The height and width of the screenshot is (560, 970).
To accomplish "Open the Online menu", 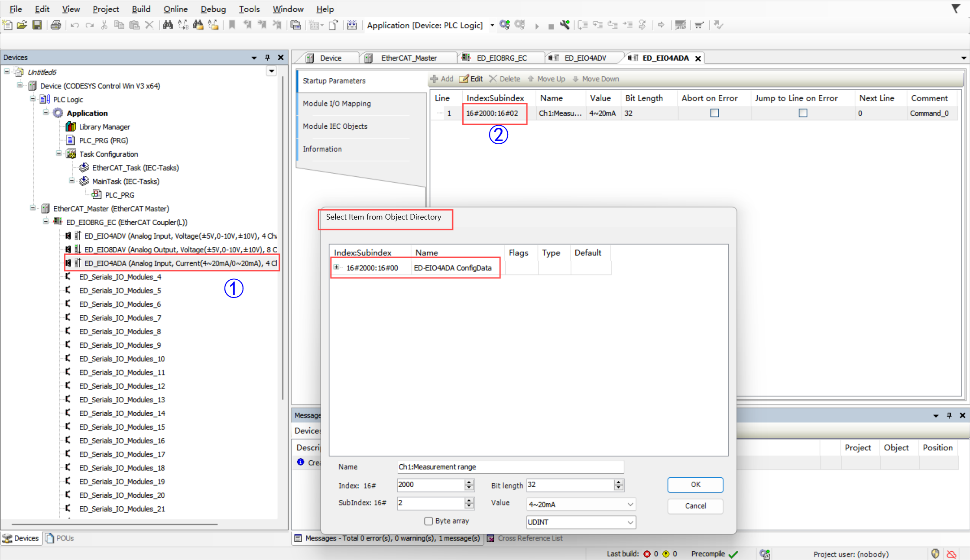I will (x=175, y=9).
